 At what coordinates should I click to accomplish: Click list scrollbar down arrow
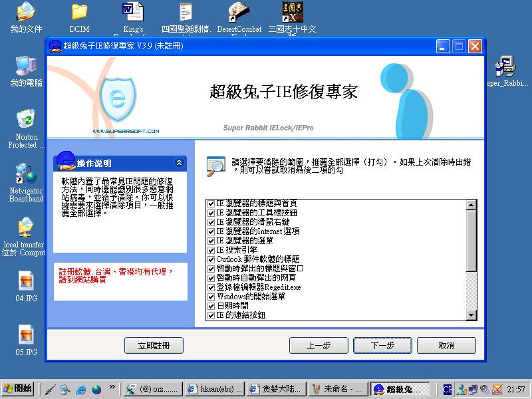pyautogui.click(x=471, y=315)
